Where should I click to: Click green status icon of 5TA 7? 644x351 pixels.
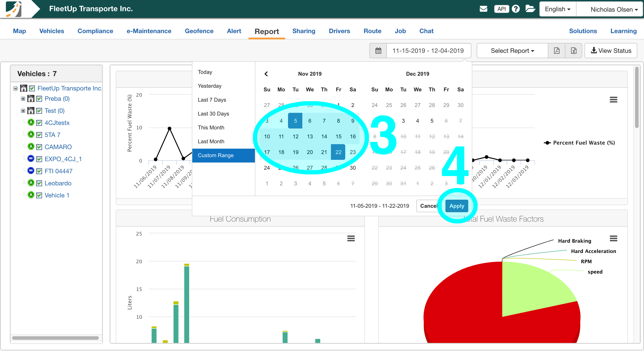pos(31,135)
